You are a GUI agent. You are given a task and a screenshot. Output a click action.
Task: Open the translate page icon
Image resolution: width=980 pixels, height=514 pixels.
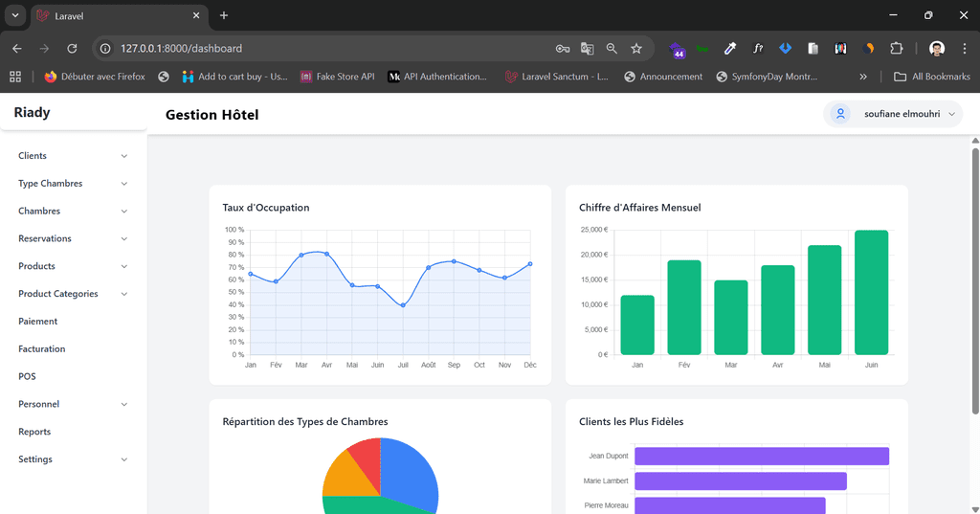588,48
